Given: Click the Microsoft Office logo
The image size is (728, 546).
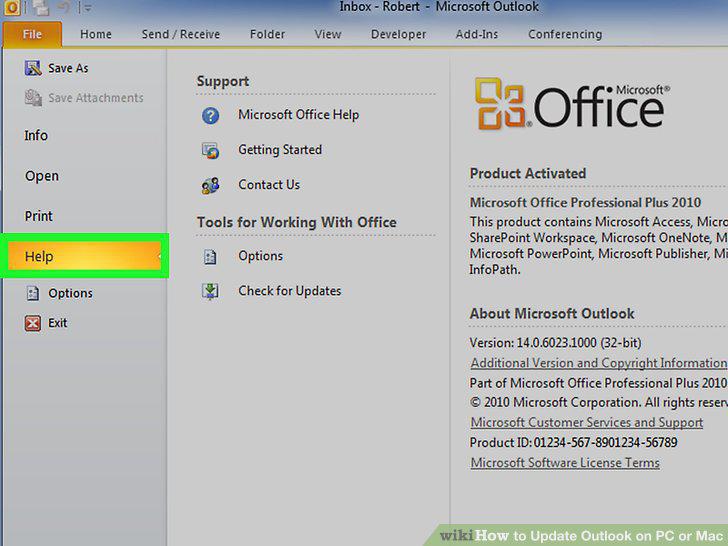Looking at the screenshot, I should tap(572, 104).
